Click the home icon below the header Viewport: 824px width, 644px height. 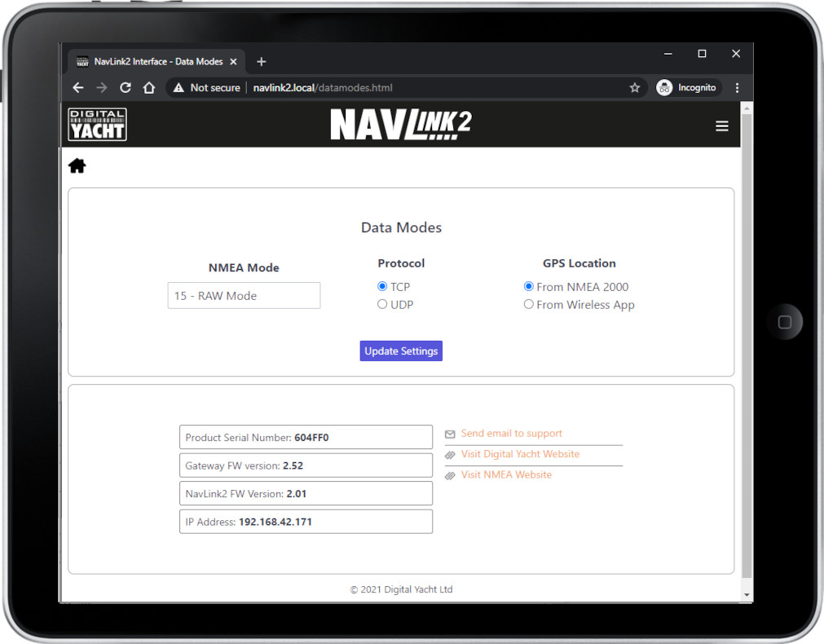pyautogui.click(x=77, y=166)
